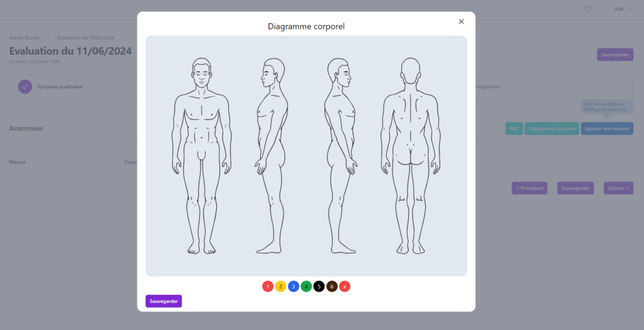Click the Synthèse qualitative checkmark icon
The height and width of the screenshot is (330, 644).
(x=25, y=87)
